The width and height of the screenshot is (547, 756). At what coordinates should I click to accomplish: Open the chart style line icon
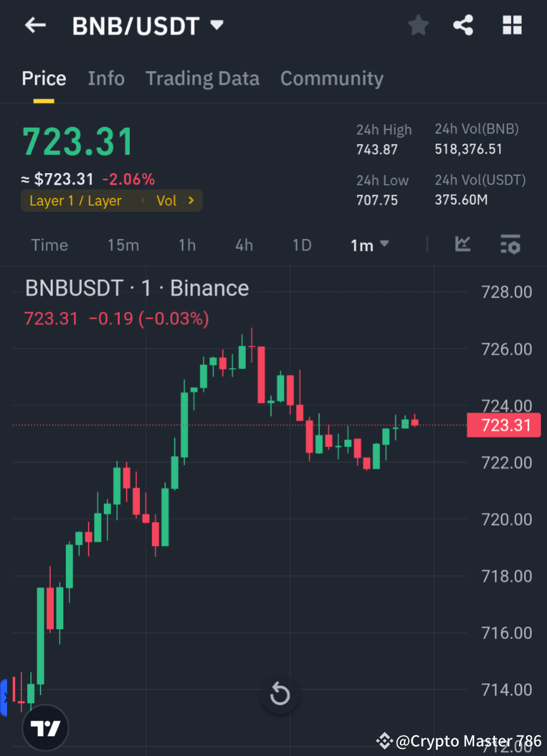coord(463,245)
